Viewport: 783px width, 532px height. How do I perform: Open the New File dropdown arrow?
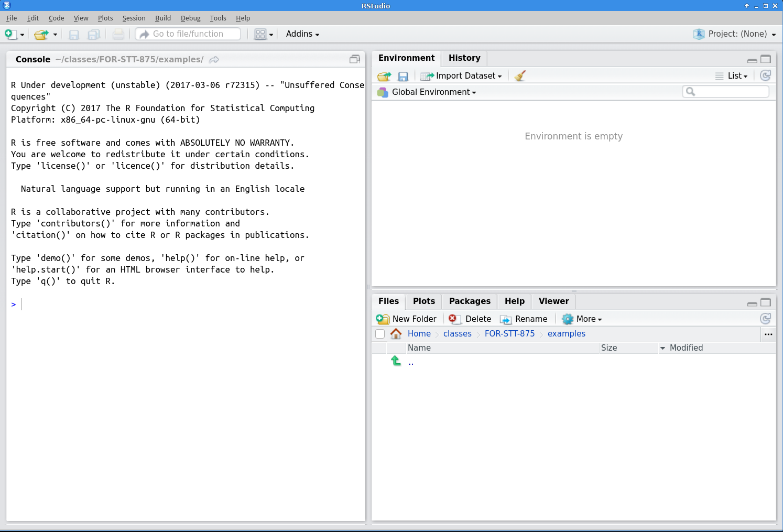[22, 35]
